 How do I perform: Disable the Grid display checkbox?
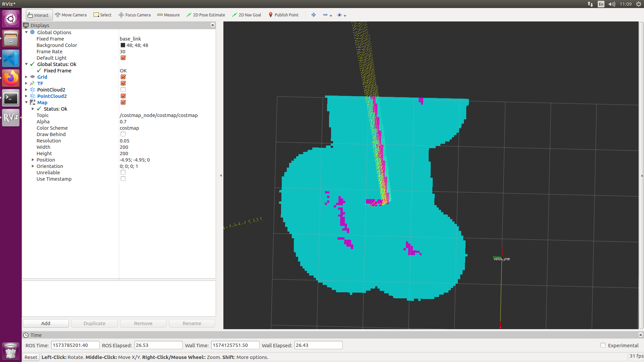coord(123,77)
